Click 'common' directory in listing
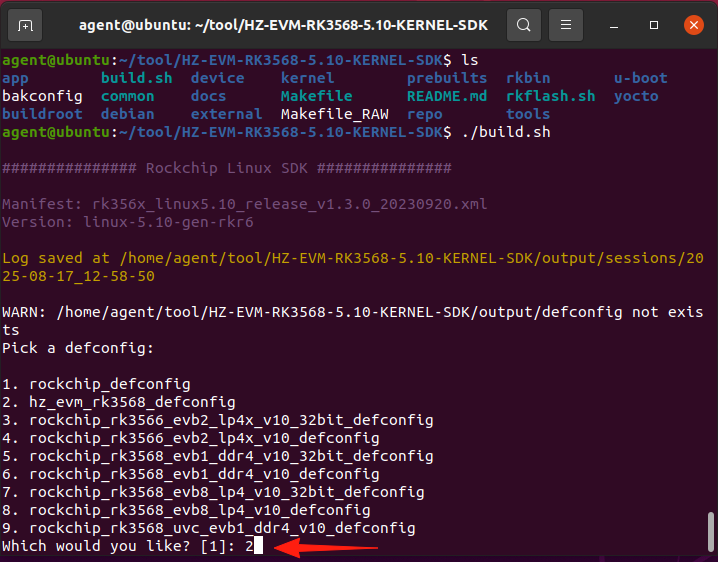This screenshot has width=718, height=562. [127, 97]
